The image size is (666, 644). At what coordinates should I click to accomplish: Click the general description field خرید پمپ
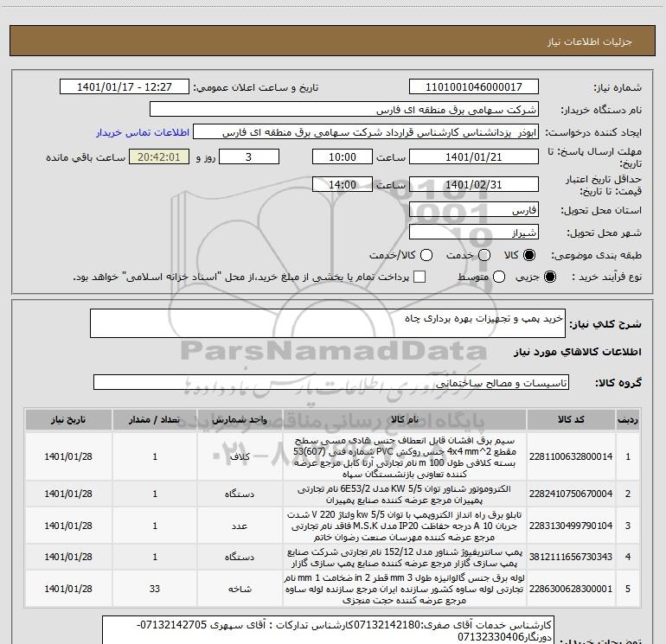click(x=328, y=323)
